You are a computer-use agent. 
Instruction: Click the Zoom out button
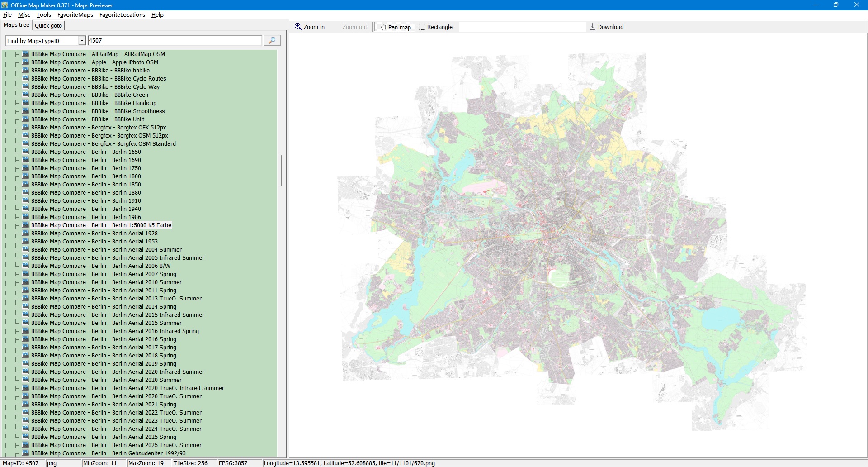354,27
